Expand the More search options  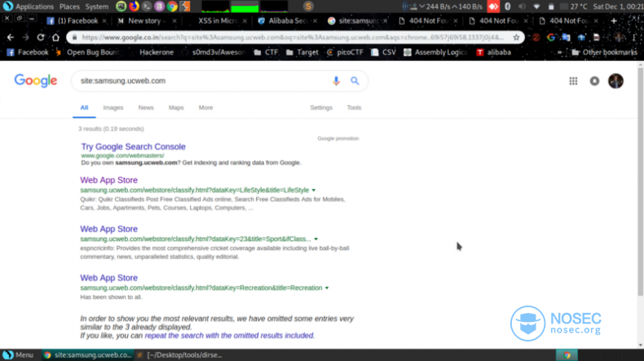coord(205,108)
